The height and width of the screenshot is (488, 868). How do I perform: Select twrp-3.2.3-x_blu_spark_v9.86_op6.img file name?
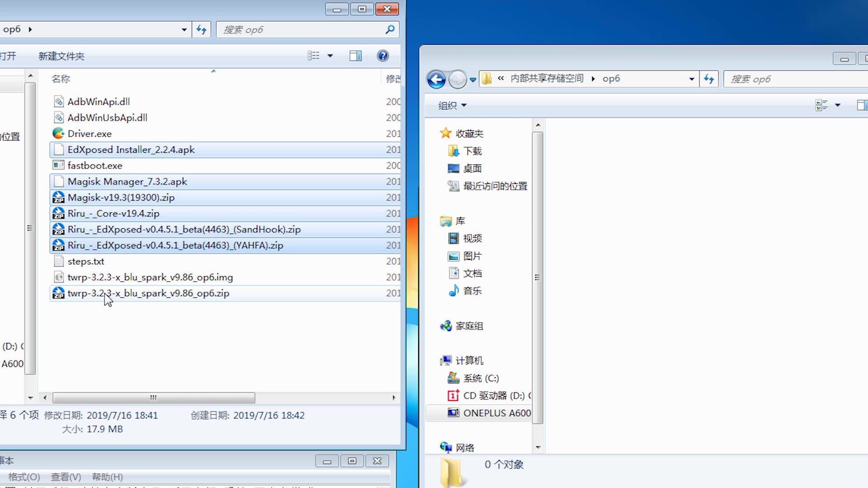click(x=150, y=277)
